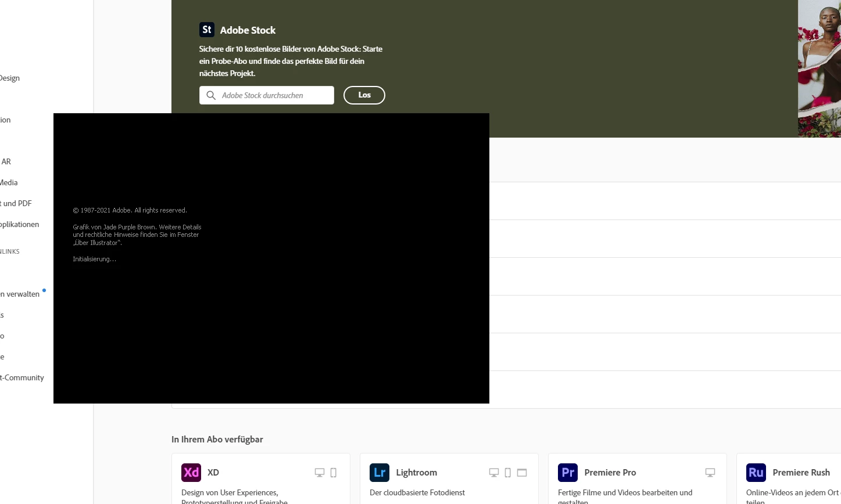841x504 pixels.
Task: Click the magnifier icon in the Stock search
Action: tap(211, 95)
